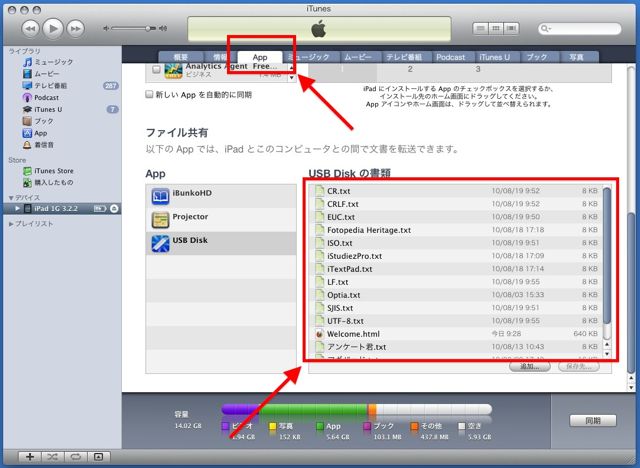
Task: Click the next track fast-forward button
Action: 76,29
